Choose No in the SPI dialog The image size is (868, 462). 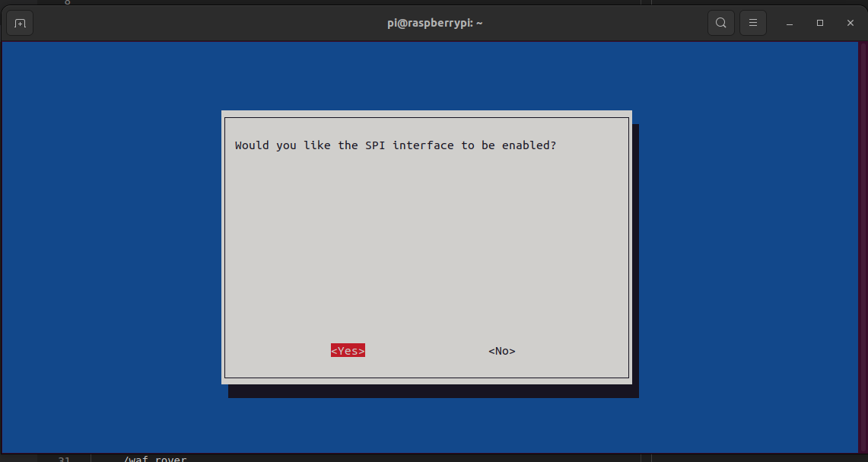(502, 351)
